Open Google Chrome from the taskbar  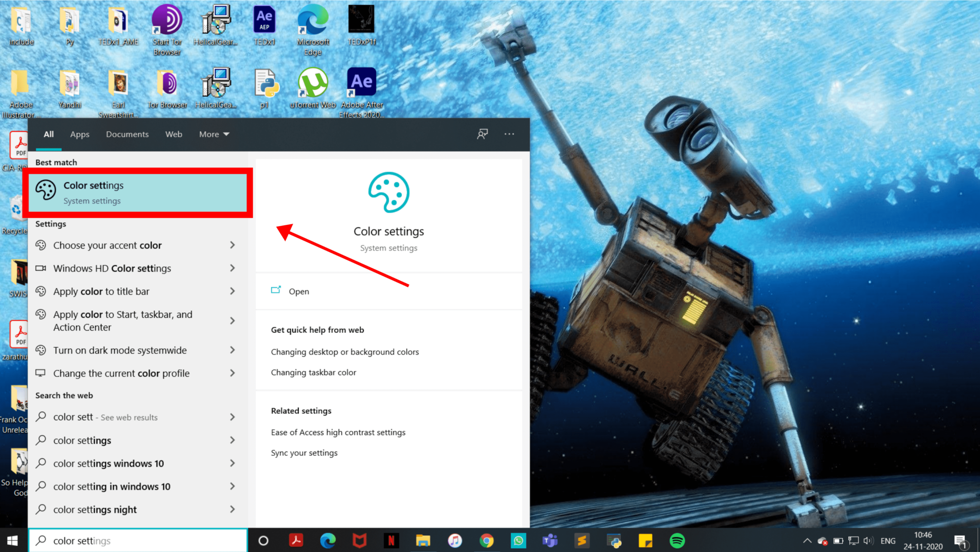pos(487,541)
